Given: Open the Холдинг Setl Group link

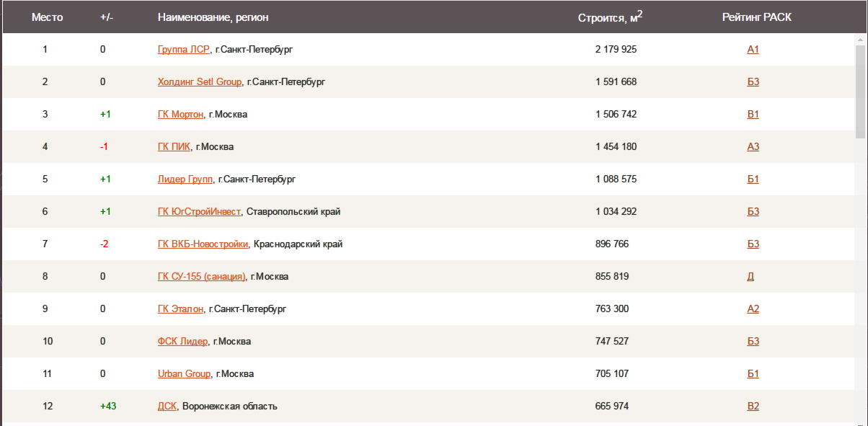Looking at the screenshot, I should (x=199, y=82).
